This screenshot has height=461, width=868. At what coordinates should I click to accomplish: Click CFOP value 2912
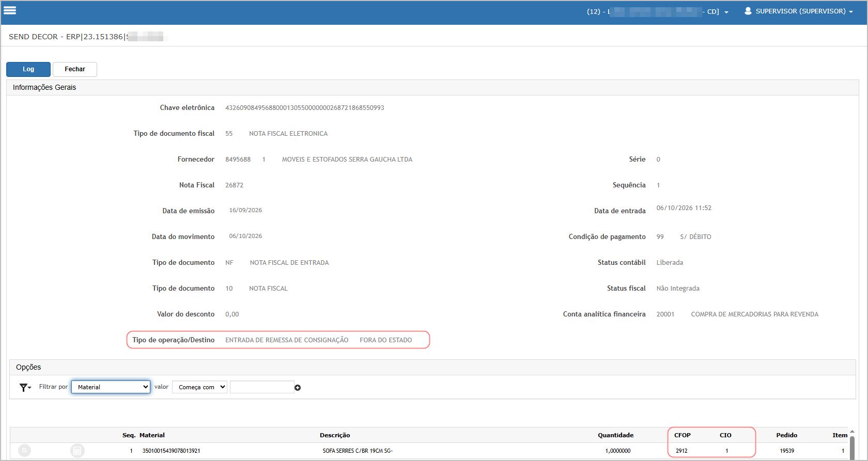[681, 451]
